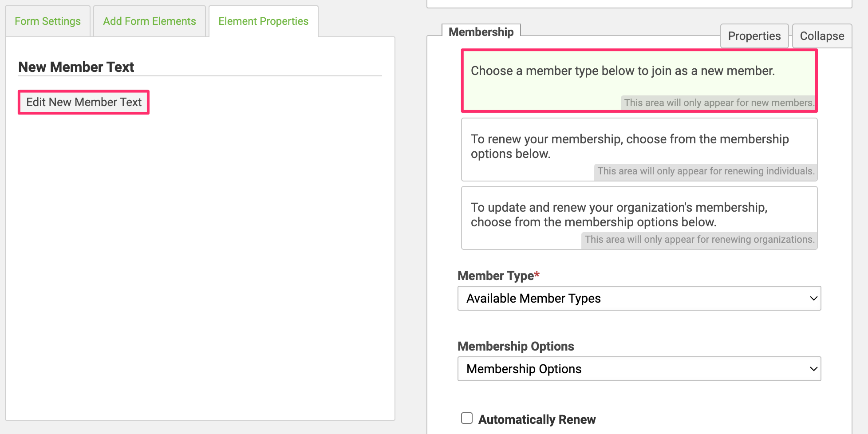This screenshot has height=434, width=868.
Task: Expand the Available Member Types dropdown
Action: (639, 298)
